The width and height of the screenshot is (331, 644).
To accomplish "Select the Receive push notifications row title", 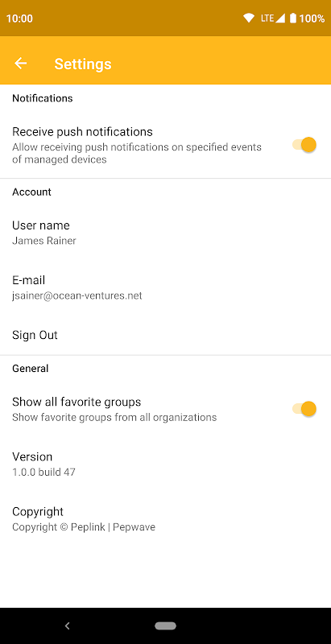I will (x=82, y=132).
